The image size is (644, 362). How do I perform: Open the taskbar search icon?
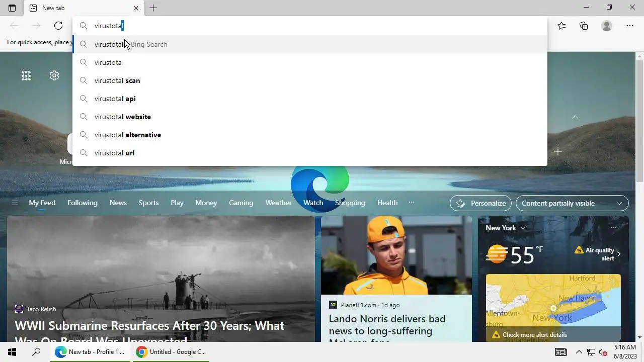(36, 352)
